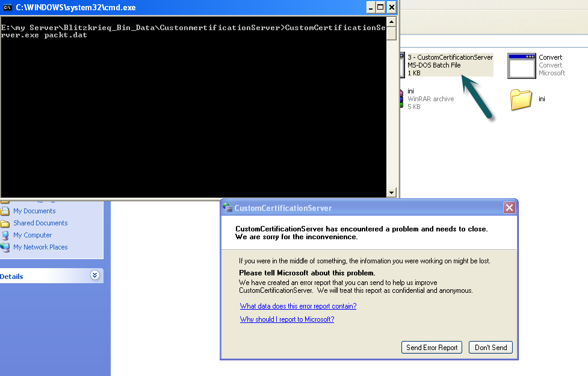Click the CustomCertificationServer dialog title icon

click(227, 207)
